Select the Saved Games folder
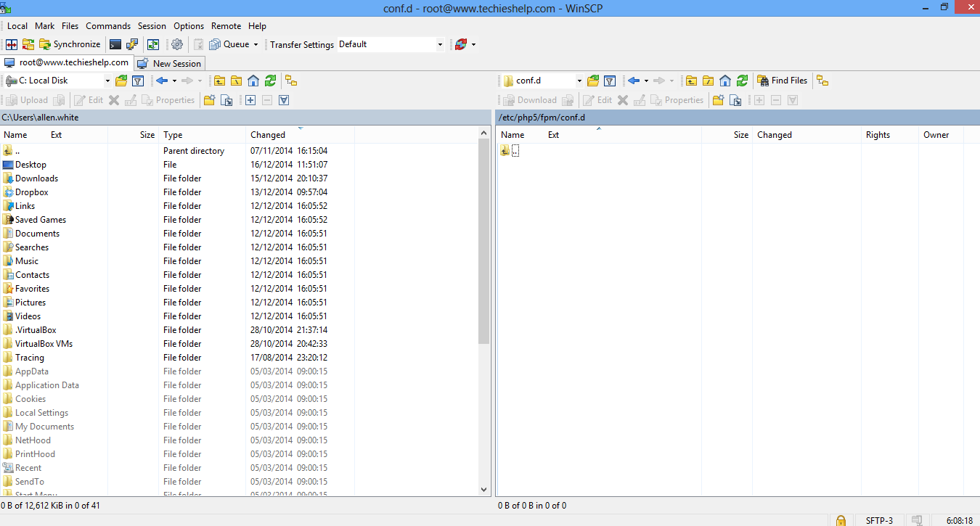 pos(40,220)
